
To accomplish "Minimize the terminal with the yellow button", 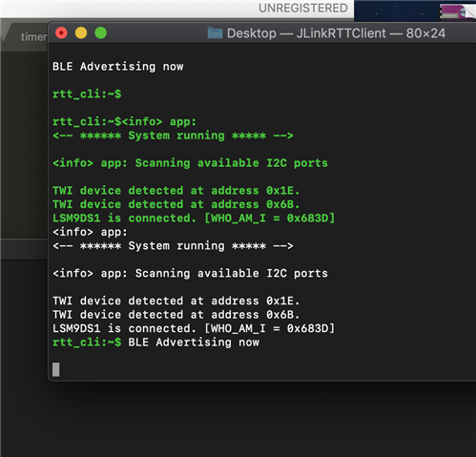I will (x=81, y=33).
